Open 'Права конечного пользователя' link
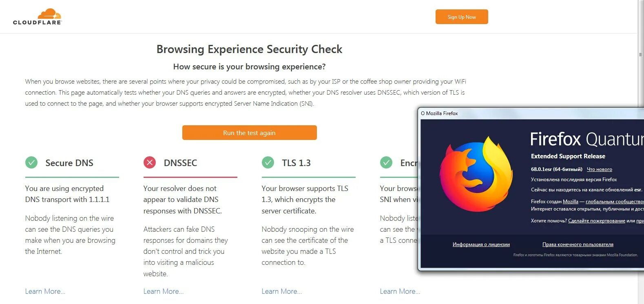The width and height of the screenshot is (644, 304). point(578,244)
